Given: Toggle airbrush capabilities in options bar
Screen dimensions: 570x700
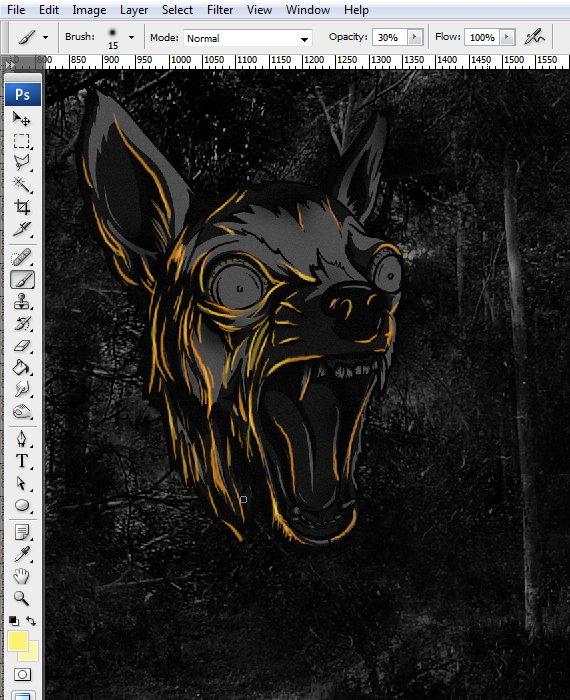Looking at the screenshot, I should pyautogui.click(x=534, y=37).
